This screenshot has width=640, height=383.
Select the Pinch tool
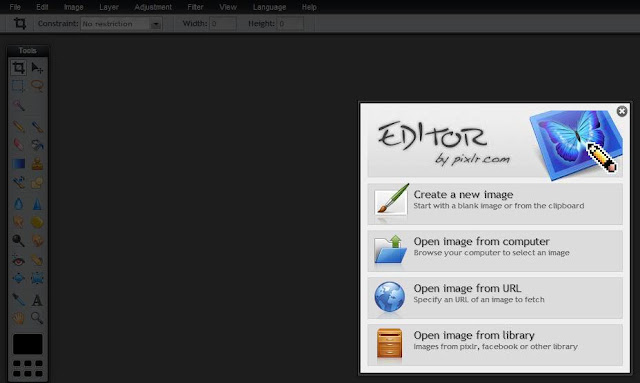37,278
